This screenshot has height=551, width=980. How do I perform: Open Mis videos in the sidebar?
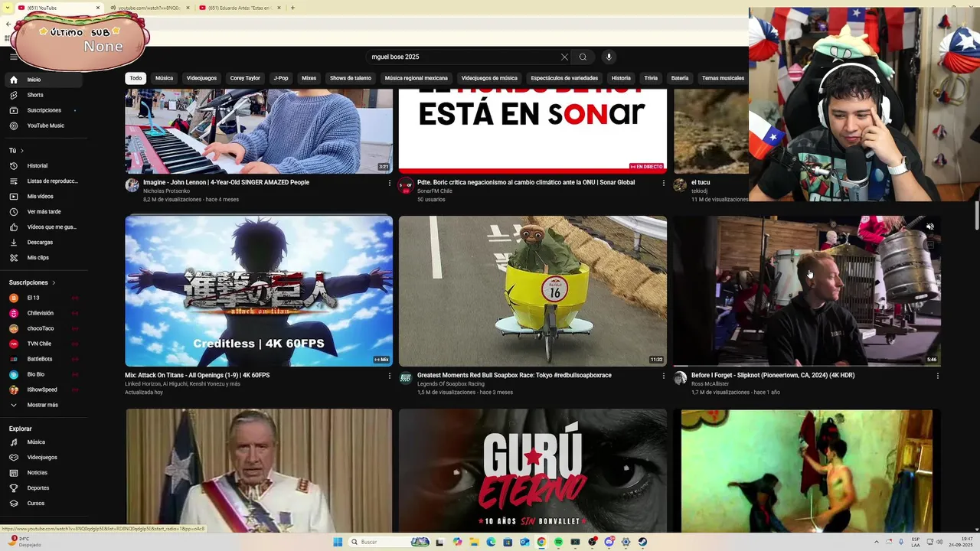[42, 196]
